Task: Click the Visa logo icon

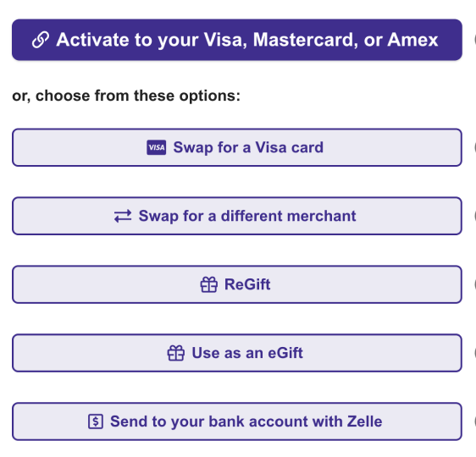Action: tap(157, 147)
